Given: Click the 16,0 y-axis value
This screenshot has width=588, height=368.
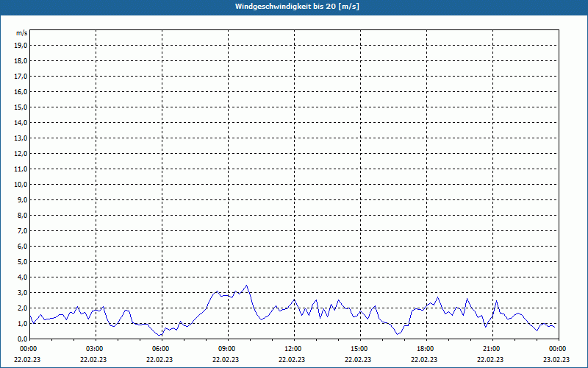Looking at the screenshot, I should 21,91.
